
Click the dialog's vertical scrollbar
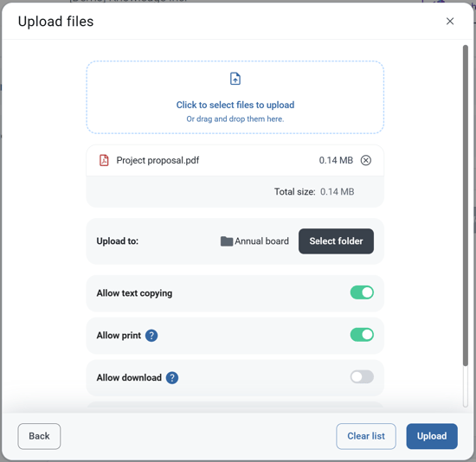(x=466, y=206)
